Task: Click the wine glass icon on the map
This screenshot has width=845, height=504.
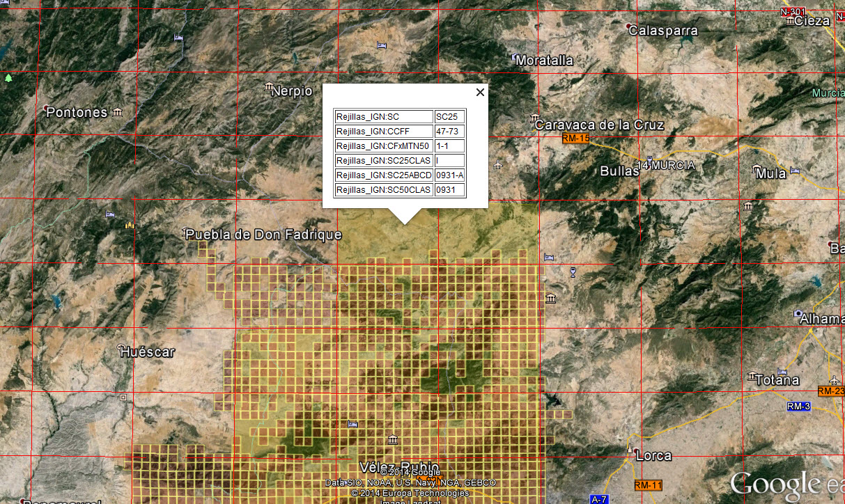Action: pos(573,271)
